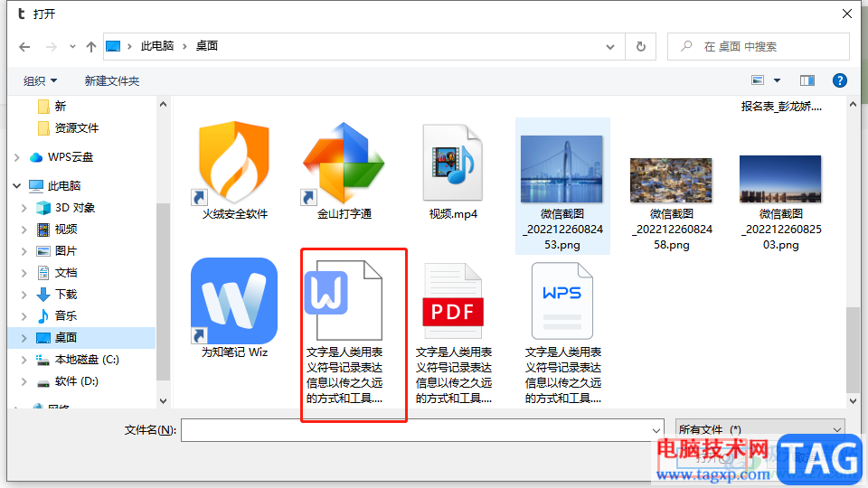Expand the WPS云盘 tree node

(17, 157)
